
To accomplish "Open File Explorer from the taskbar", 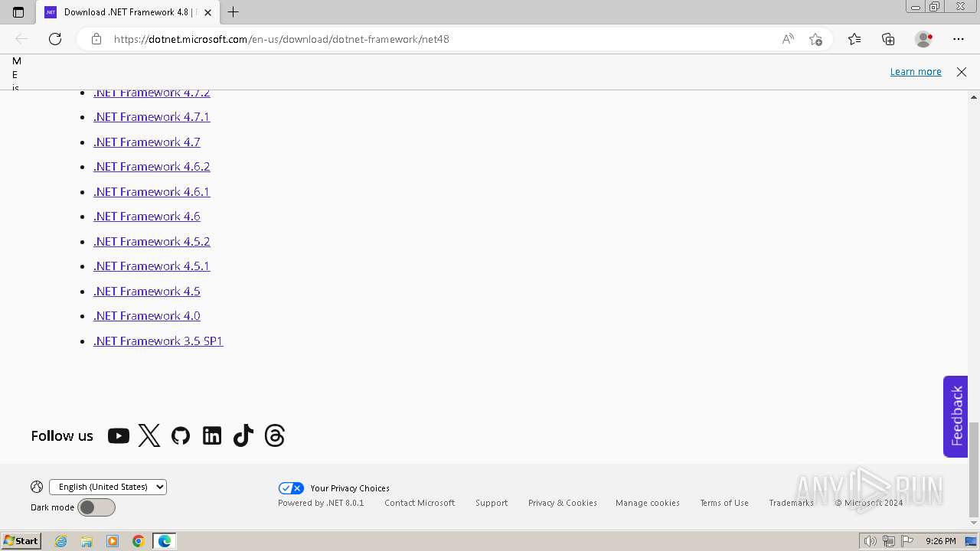I will (87, 541).
